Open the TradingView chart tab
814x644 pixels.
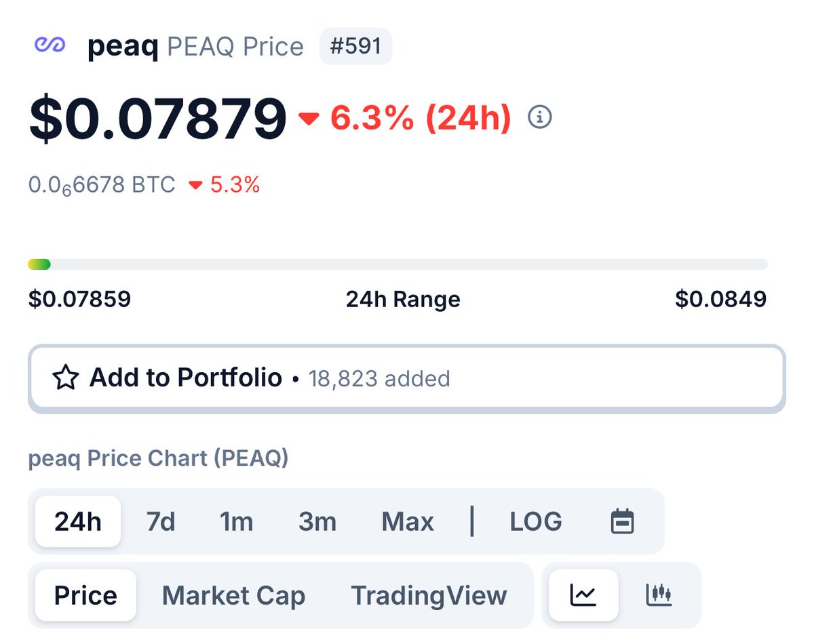click(x=429, y=595)
